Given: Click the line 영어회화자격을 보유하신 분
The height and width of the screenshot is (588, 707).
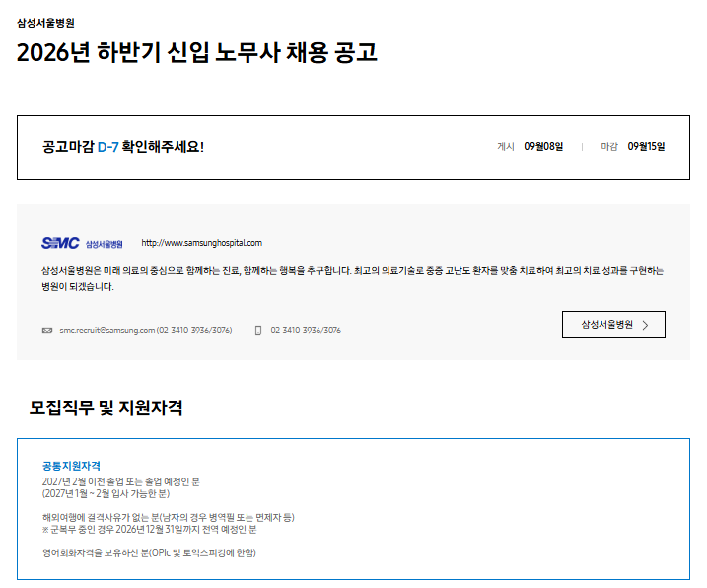Looking at the screenshot, I should (x=149, y=552).
